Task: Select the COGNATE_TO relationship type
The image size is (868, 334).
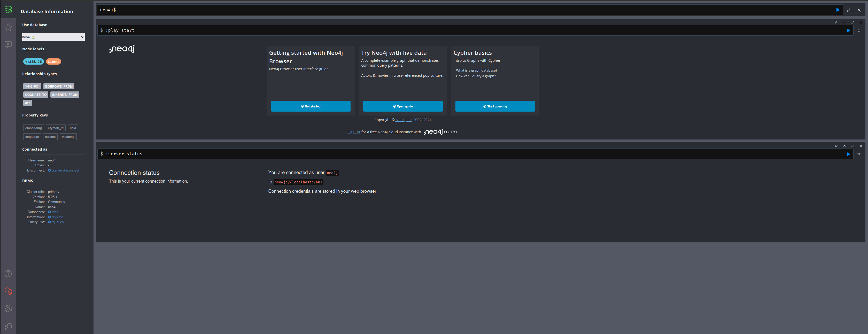Action: coord(36,95)
